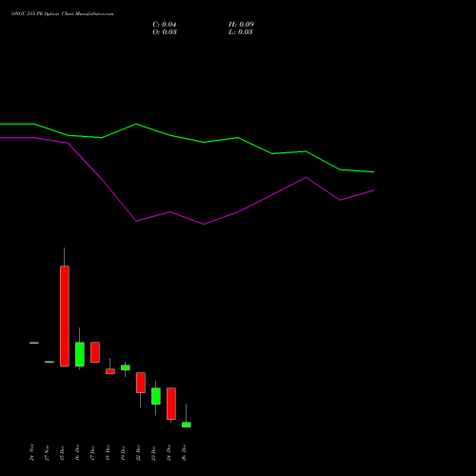Click the high value 'H: 0.09'
Image resolution: width=476 pixels, height=476 pixels.
pos(241,25)
